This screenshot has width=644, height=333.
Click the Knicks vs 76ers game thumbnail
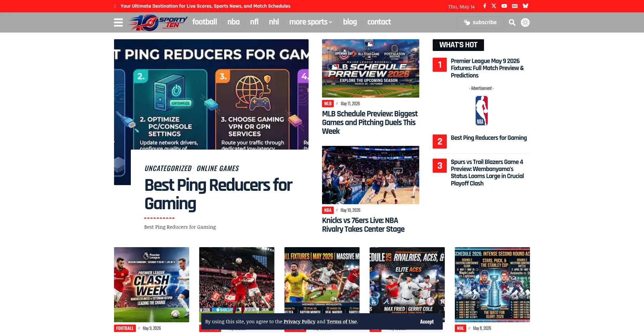[x=371, y=175]
